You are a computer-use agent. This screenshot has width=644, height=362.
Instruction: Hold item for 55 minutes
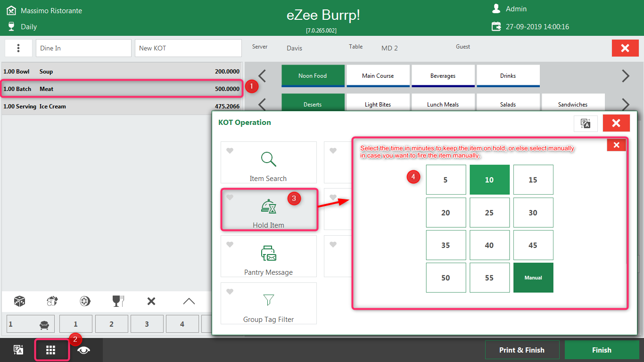click(x=490, y=278)
